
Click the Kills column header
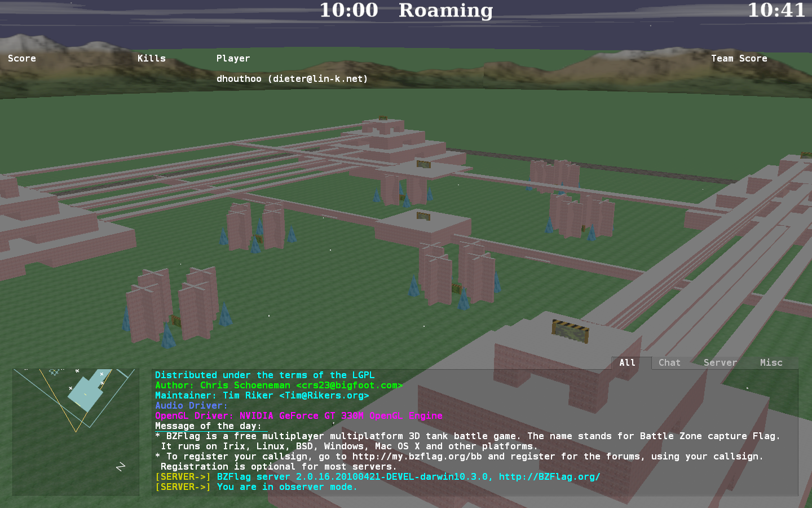click(x=152, y=58)
